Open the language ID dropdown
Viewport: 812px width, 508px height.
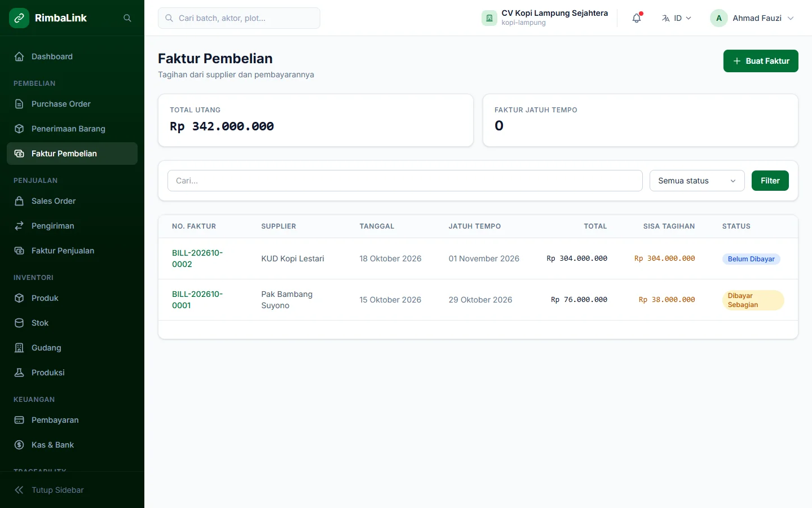coord(676,18)
